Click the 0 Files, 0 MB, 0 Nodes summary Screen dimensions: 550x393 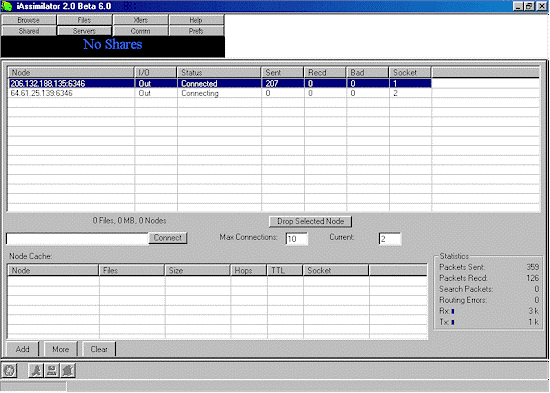129,221
